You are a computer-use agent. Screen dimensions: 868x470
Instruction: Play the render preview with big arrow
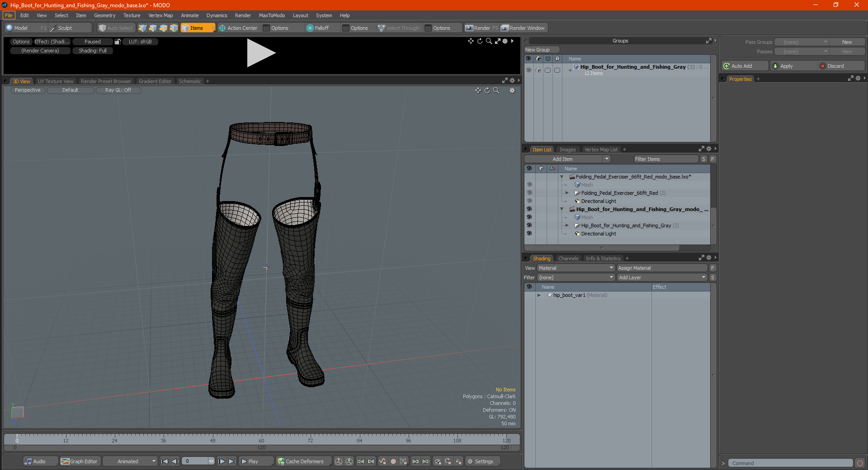pos(261,53)
